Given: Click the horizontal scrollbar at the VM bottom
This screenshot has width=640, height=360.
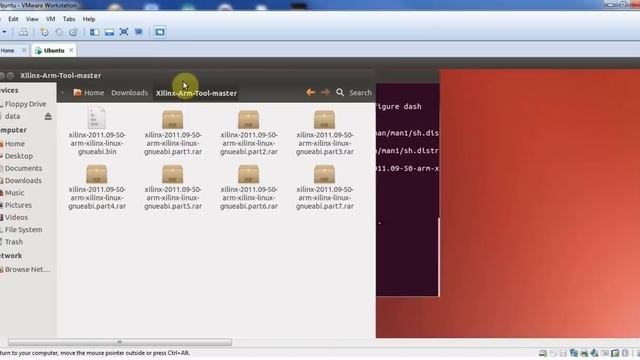Looking at the screenshot, I should coord(120,342).
